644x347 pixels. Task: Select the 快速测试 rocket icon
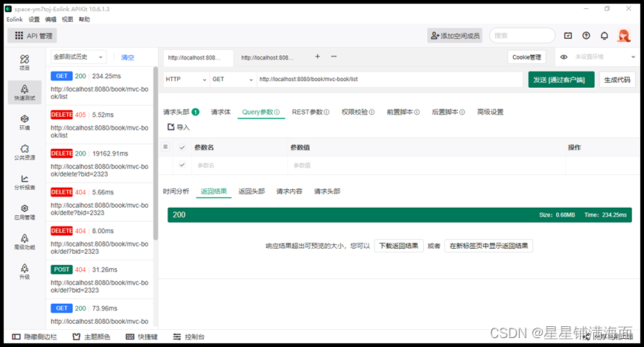pyautogui.click(x=25, y=89)
